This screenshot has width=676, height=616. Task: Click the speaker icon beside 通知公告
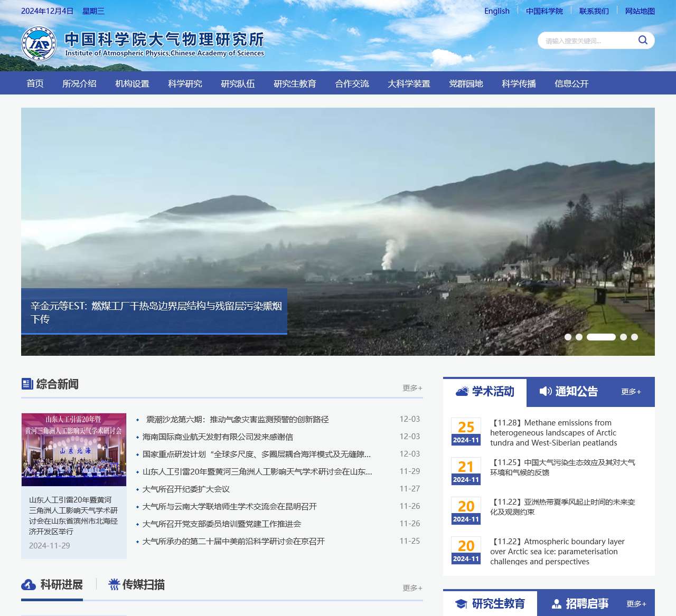coord(546,391)
